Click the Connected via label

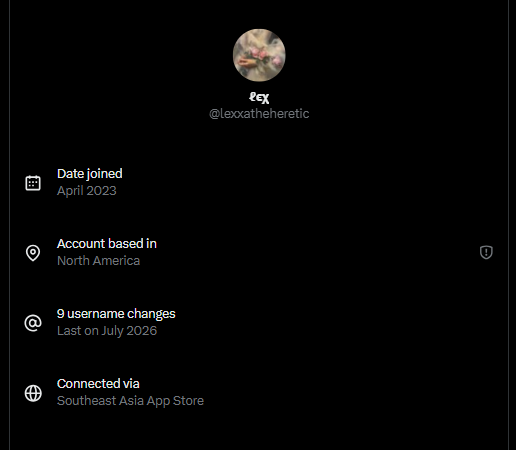point(98,384)
